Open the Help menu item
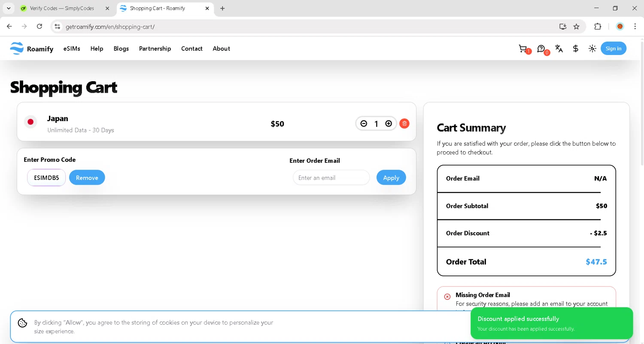644x344 pixels. tap(97, 49)
